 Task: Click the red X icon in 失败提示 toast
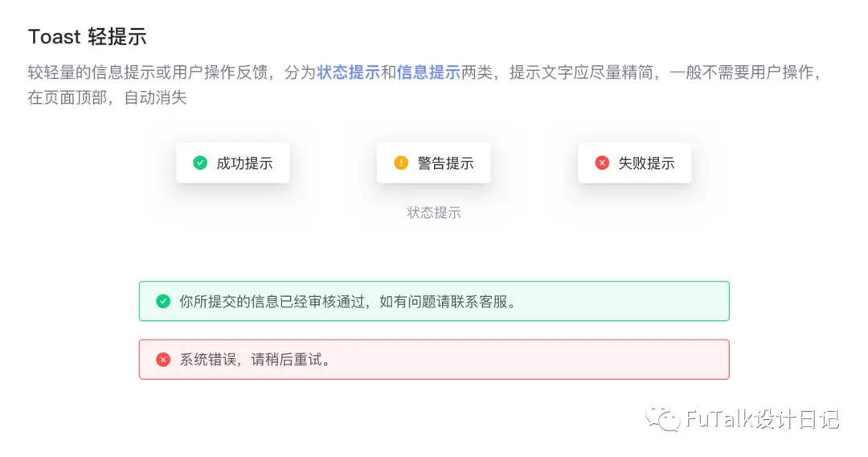pos(602,163)
